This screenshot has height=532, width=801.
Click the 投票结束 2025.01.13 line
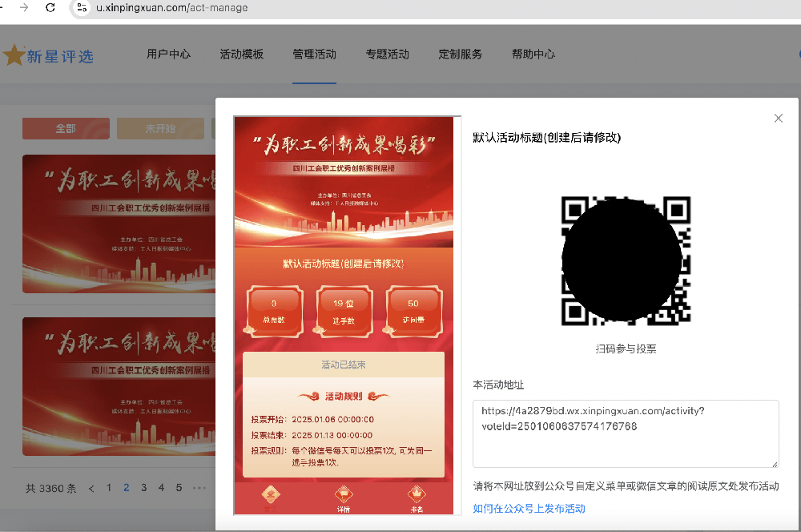point(312,435)
